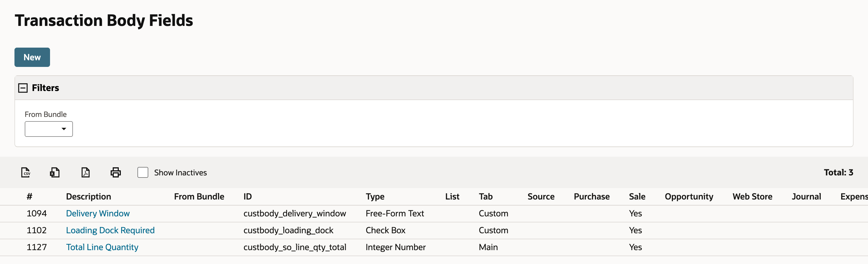The image size is (868, 264).
Task: Sort by the Type column header
Action: [375, 197]
